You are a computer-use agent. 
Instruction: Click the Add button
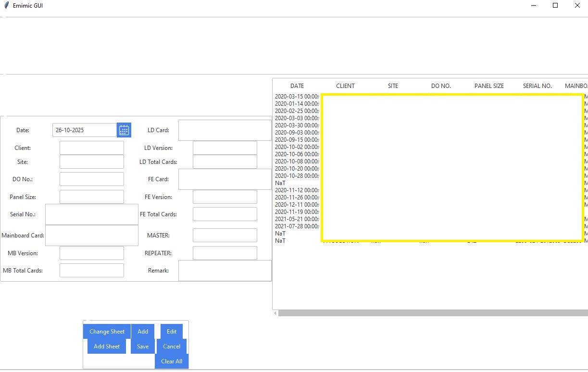[143, 332]
